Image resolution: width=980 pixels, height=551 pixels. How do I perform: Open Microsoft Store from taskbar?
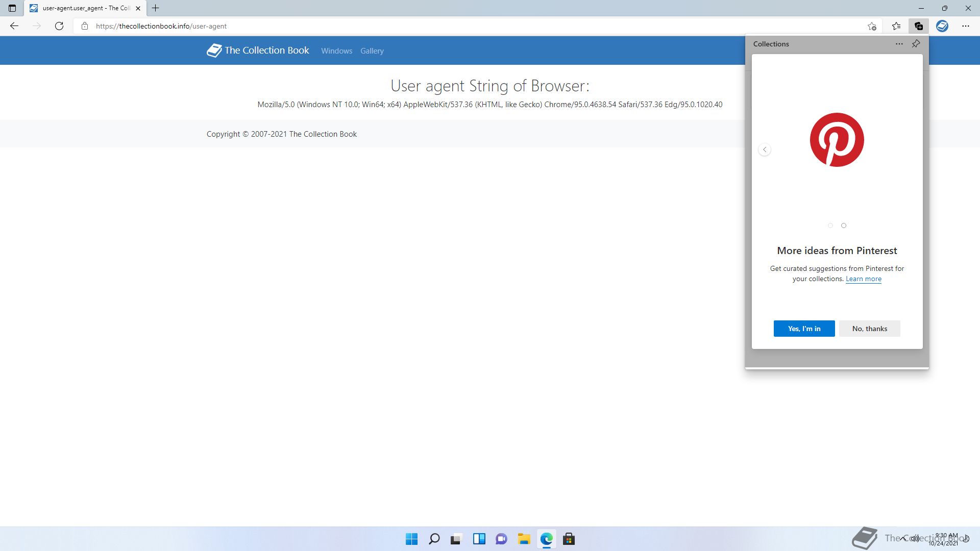point(569,539)
